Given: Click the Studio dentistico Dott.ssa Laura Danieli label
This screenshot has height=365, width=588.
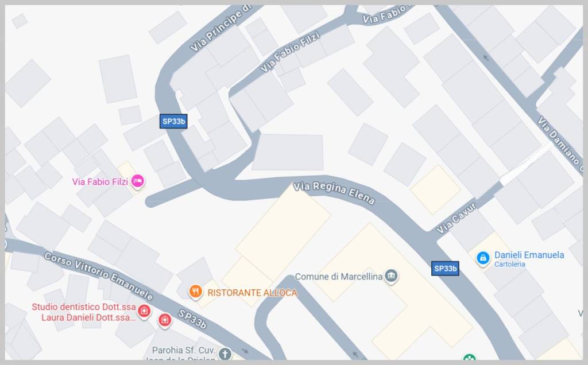Looking at the screenshot, I should click(x=84, y=312).
